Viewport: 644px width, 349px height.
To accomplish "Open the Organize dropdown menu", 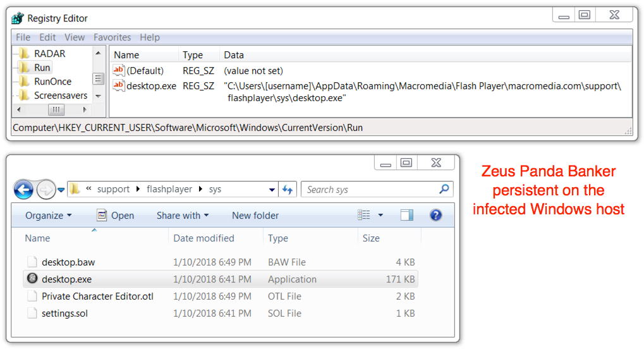I will pos(48,216).
